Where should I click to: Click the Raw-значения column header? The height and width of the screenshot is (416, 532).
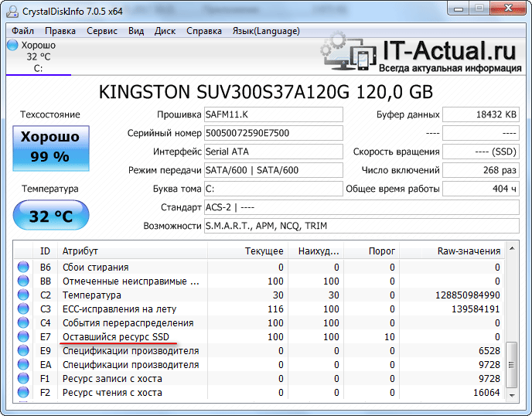[x=452, y=251]
